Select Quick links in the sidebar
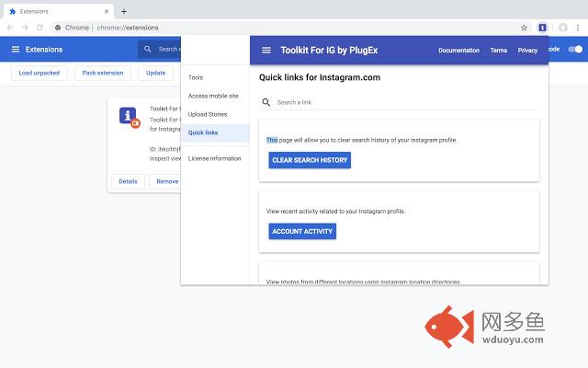The width and height of the screenshot is (588, 368). [x=203, y=132]
